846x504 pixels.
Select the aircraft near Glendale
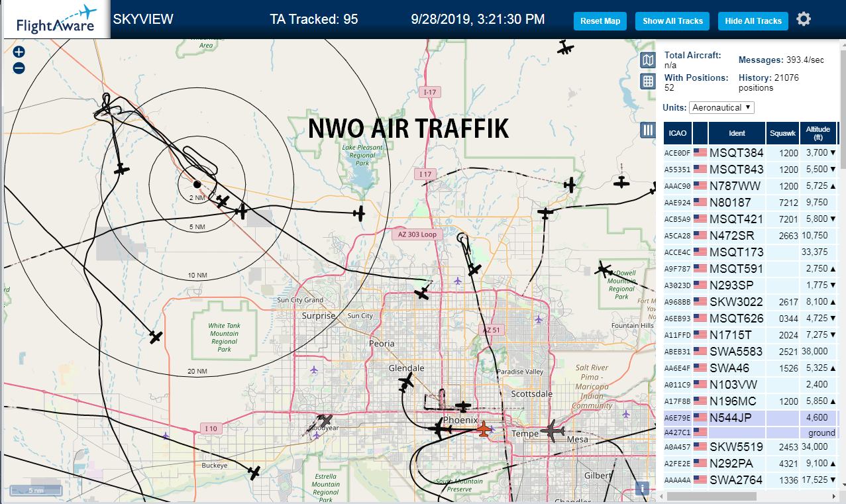tap(406, 383)
